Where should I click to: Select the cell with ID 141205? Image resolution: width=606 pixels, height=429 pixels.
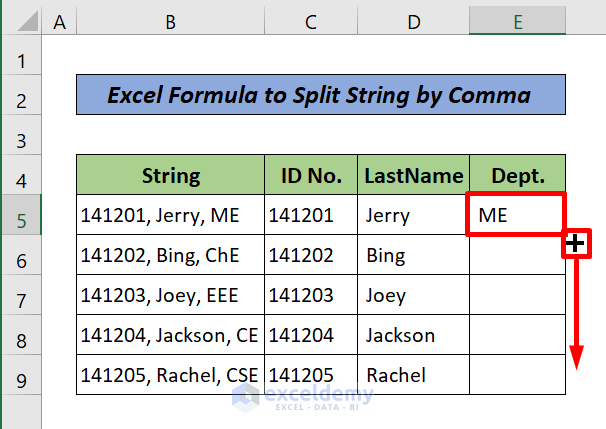click(x=311, y=376)
